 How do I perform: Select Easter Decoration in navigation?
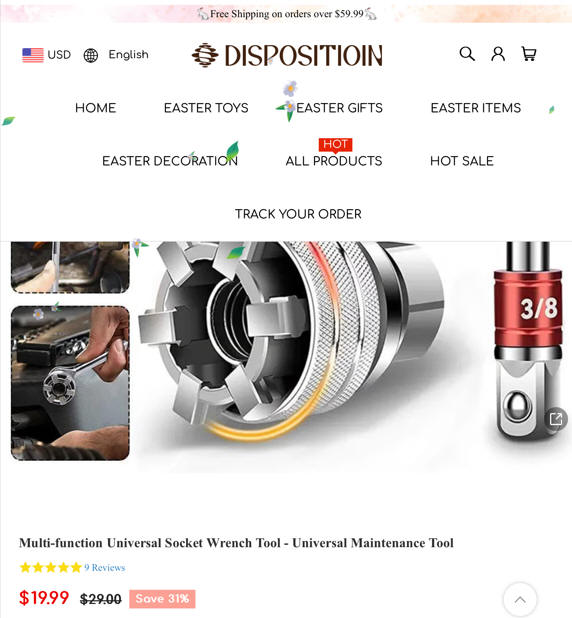(170, 161)
